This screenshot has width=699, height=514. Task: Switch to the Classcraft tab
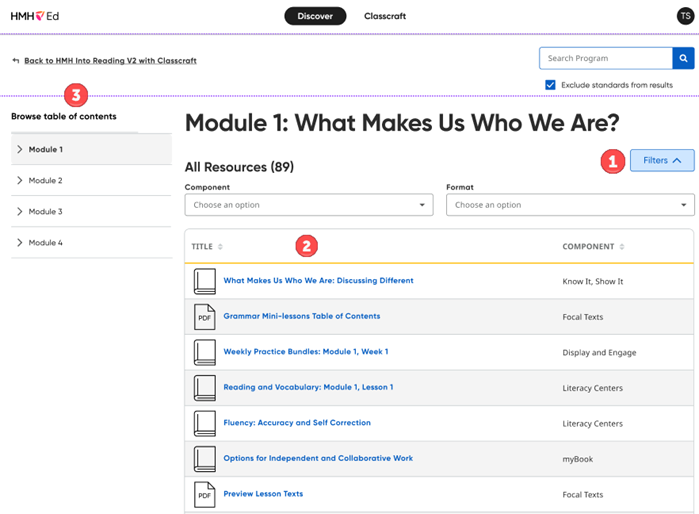pos(385,16)
